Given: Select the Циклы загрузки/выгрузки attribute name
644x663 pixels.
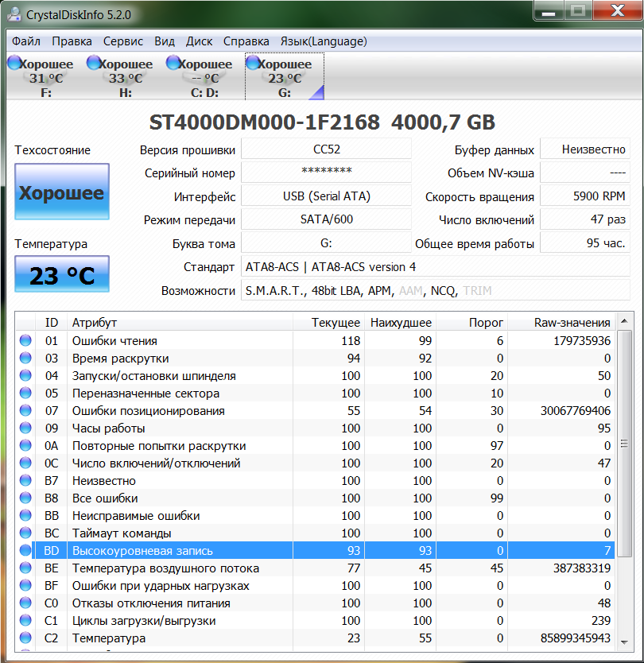Looking at the screenshot, I should [x=144, y=621].
